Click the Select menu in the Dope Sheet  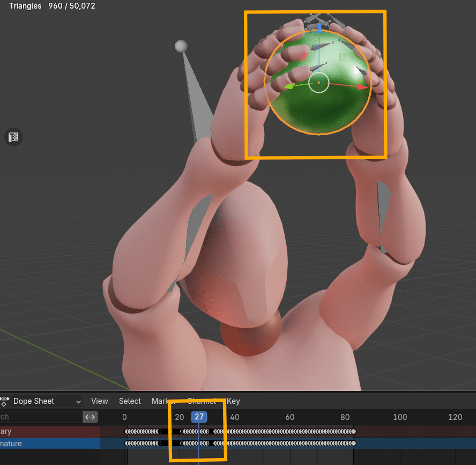[129, 401]
